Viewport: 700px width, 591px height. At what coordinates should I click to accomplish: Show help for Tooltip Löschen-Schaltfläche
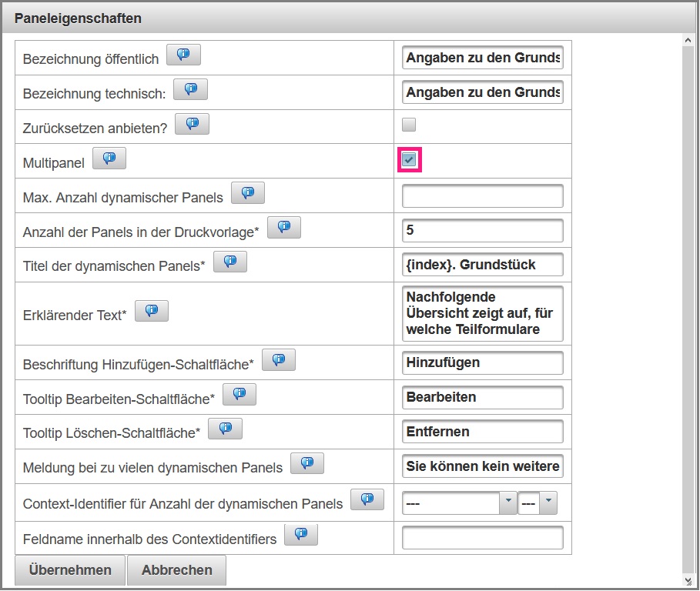point(226,429)
